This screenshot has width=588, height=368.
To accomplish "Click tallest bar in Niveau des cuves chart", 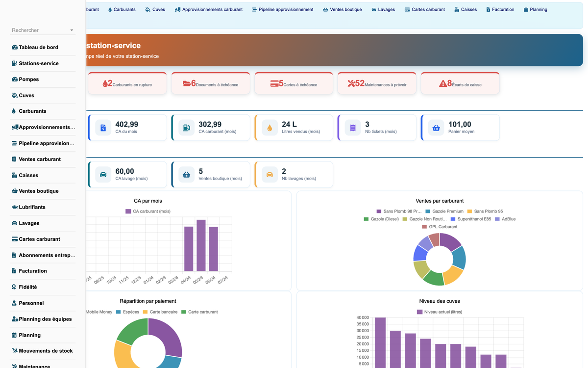I will tap(380, 342).
